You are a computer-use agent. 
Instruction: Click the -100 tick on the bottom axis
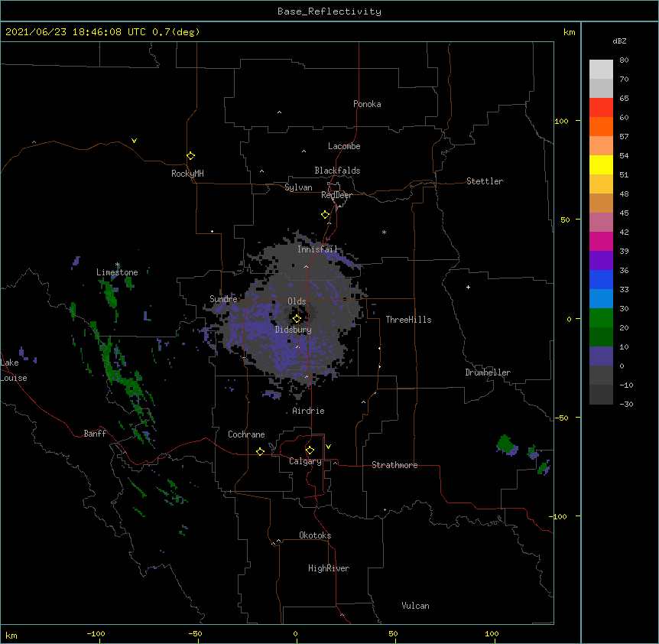[96, 633]
